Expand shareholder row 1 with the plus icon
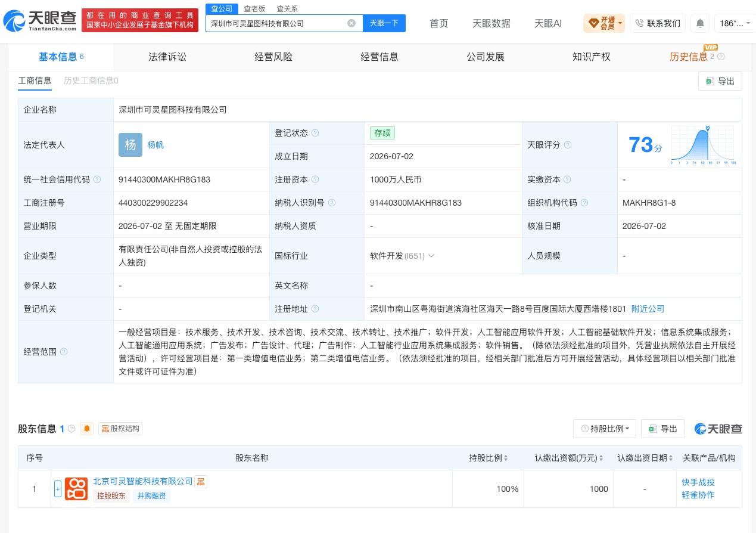756x533 pixels. pyautogui.click(x=58, y=489)
